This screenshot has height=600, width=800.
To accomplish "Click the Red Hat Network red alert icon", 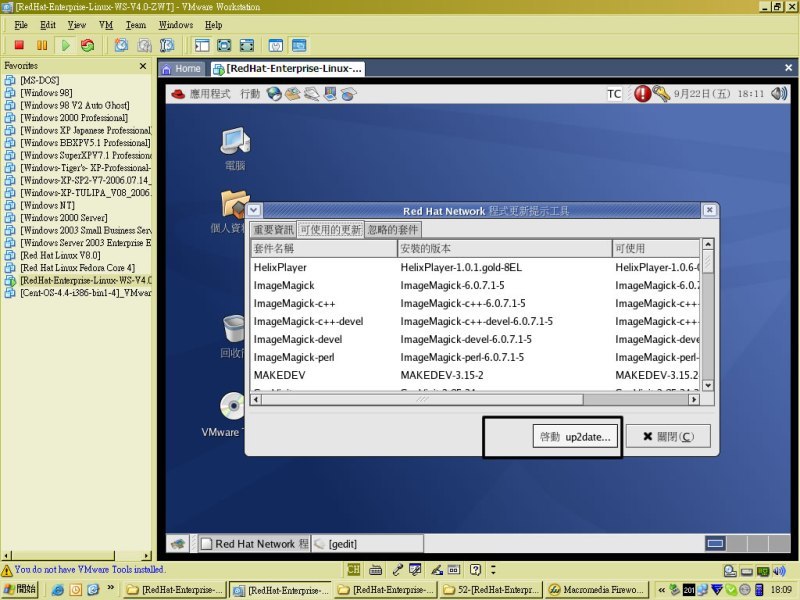I will click(x=642, y=93).
